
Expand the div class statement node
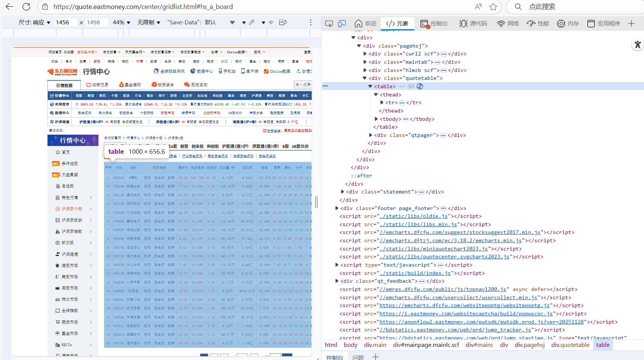(x=342, y=192)
